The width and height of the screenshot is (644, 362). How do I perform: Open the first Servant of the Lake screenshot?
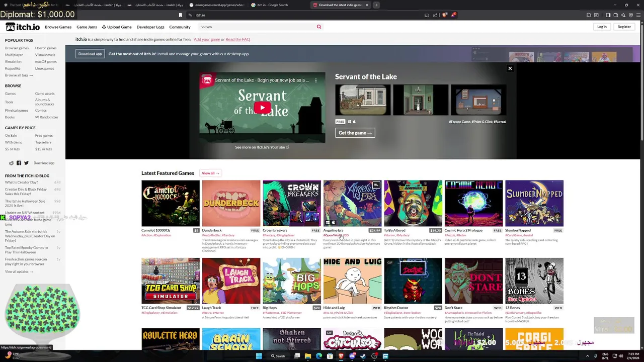(x=363, y=100)
